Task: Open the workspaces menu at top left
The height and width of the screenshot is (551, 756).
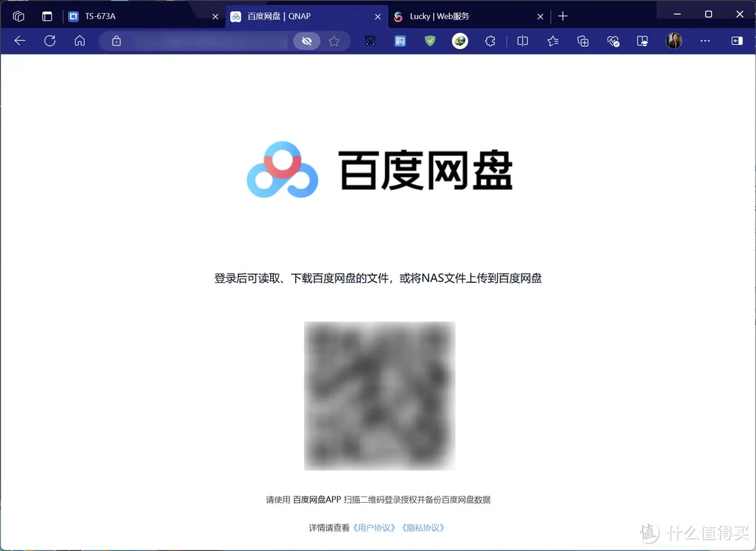Action: pyautogui.click(x=17, y=15)
